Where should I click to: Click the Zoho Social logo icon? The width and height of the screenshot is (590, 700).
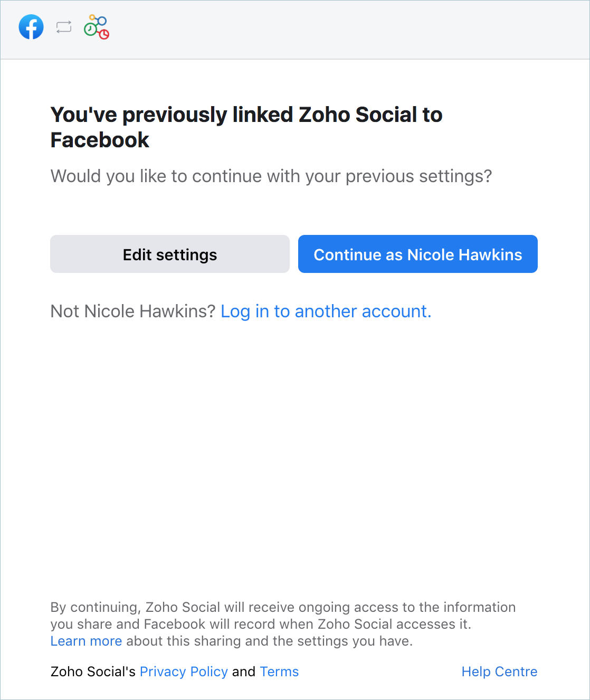[x=97, y=27]
